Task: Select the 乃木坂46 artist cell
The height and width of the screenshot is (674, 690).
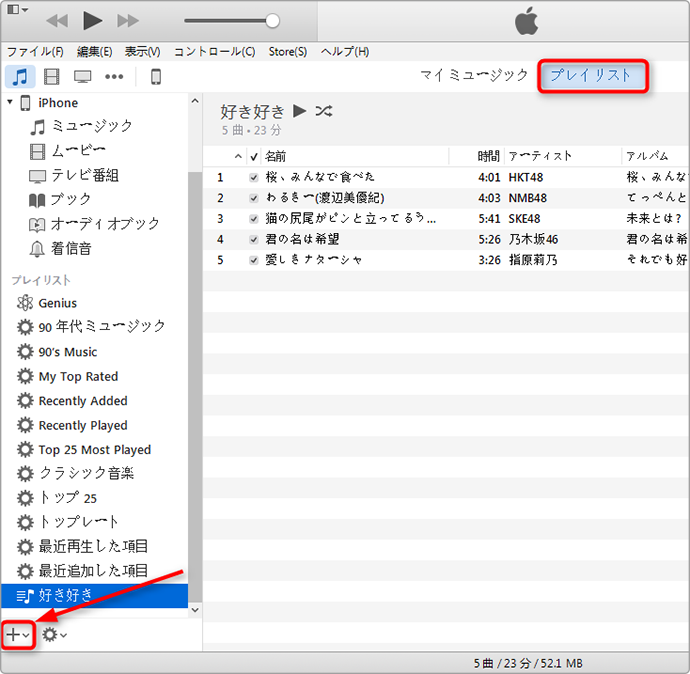Action: (x=533, y=240)
